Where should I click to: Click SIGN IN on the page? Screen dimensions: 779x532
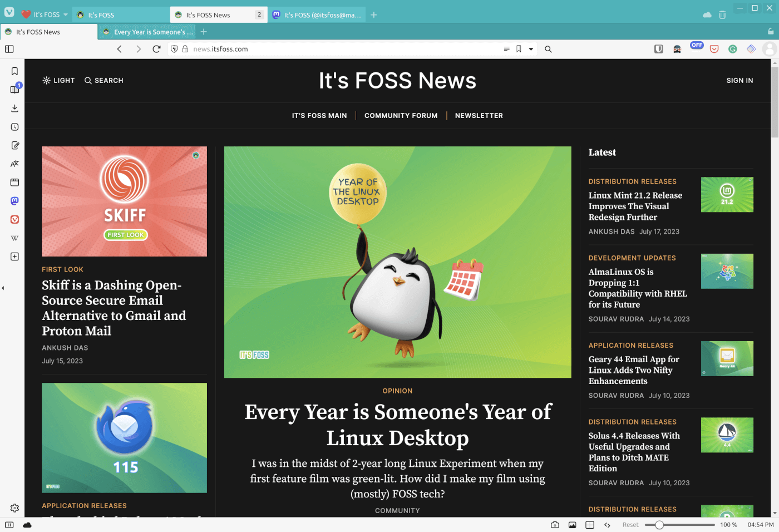pos(739,81)
